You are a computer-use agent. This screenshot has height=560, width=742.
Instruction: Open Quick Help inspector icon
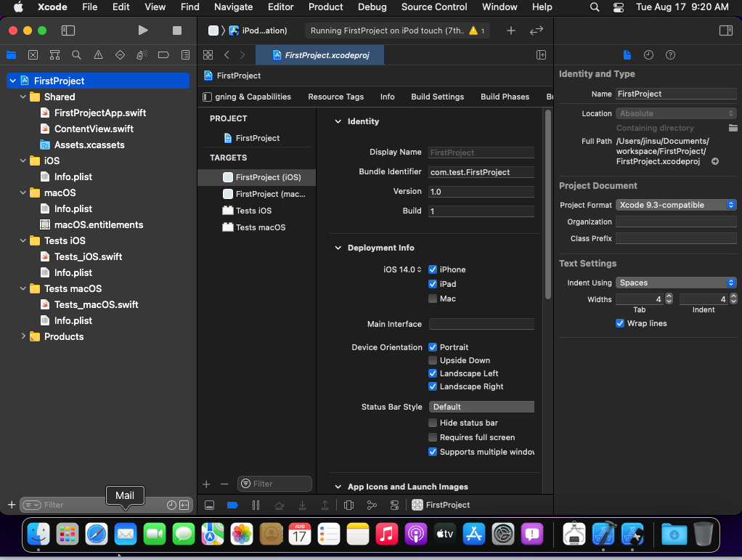pos(670,55)
